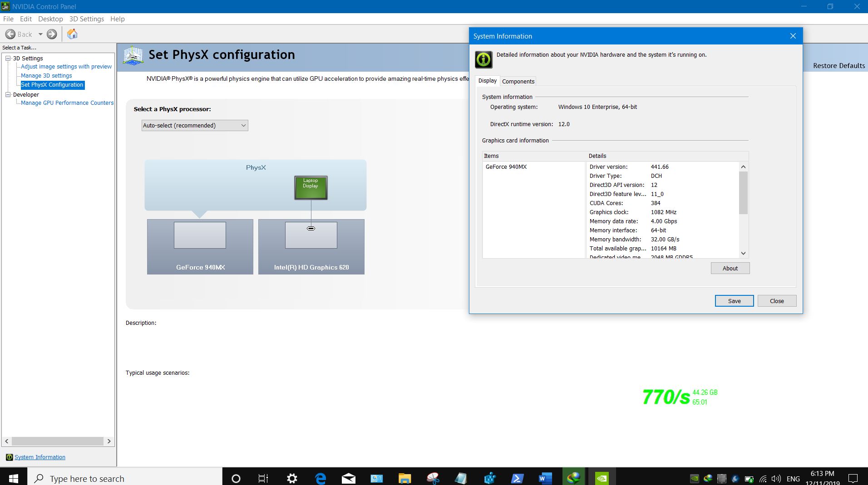This screenshot has height=485, width=868.
Task: Switch to the Display tab
Action: click(x=488, y=81)
